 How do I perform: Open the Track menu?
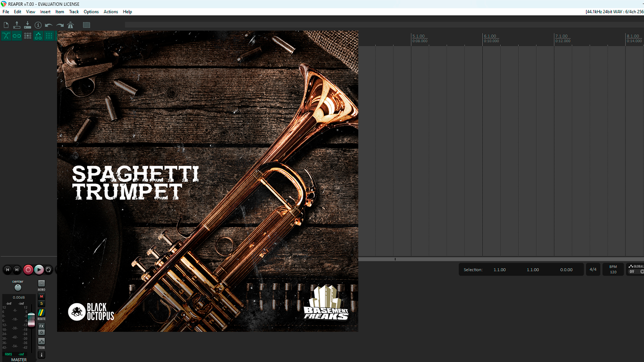pyautogui.click(x=74, y=12)
